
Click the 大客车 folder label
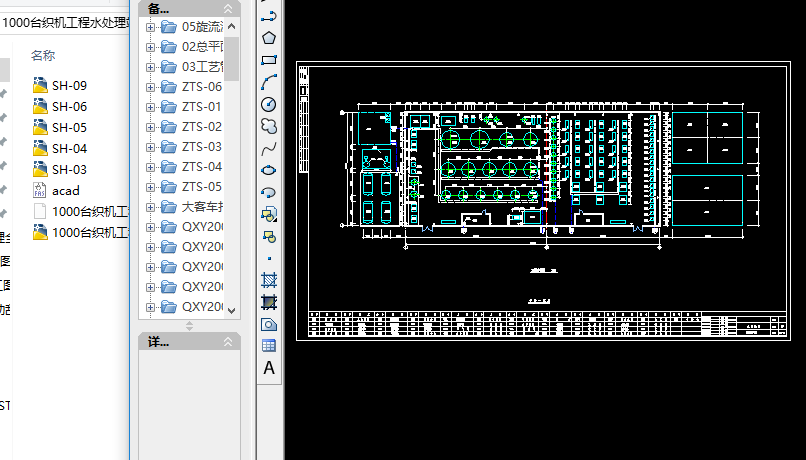203,207
